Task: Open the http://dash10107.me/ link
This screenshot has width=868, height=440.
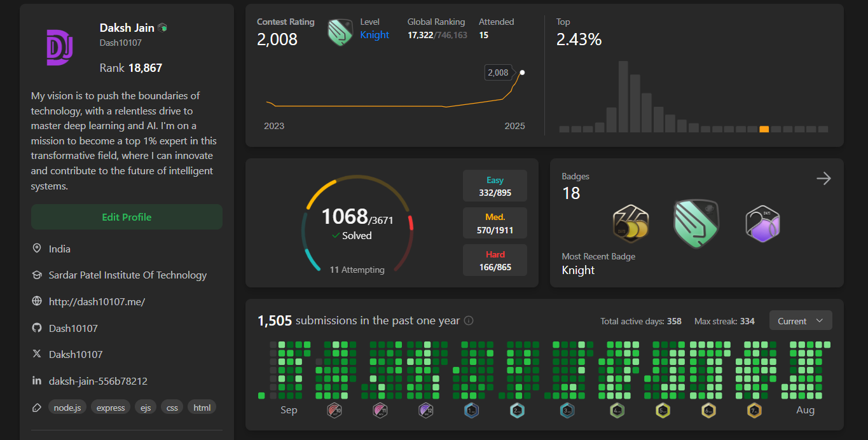Action: coord(97,301)
